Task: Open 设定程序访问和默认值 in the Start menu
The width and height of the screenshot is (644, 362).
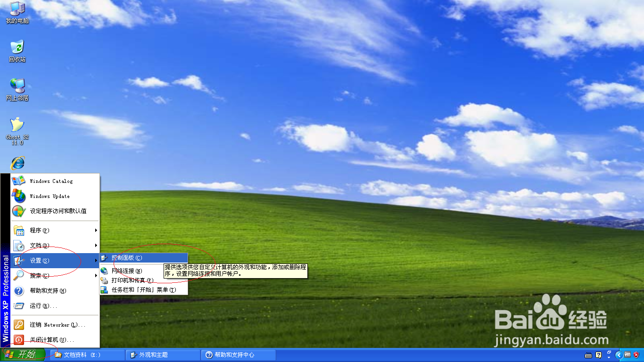Action: (x=55, y=211)
